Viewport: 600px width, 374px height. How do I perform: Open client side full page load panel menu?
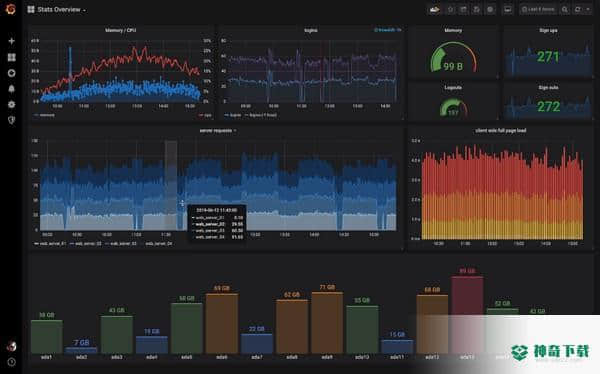pos(501,131)
